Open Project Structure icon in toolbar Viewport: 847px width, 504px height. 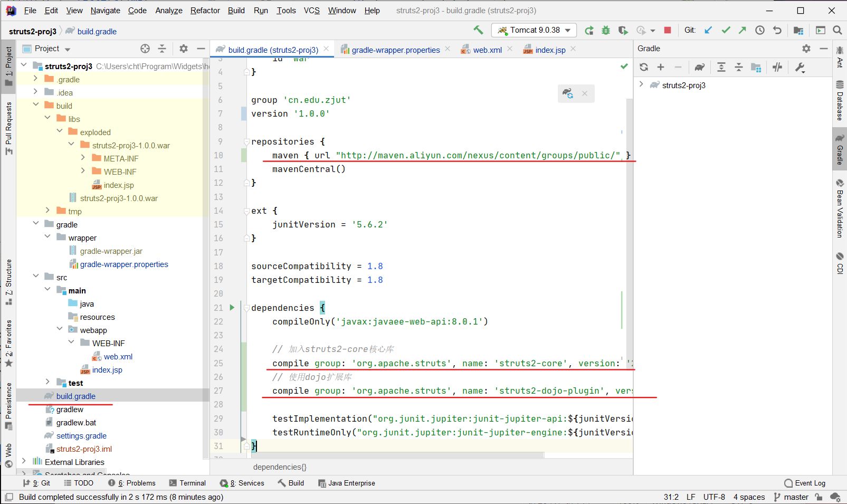click(798, 30)
